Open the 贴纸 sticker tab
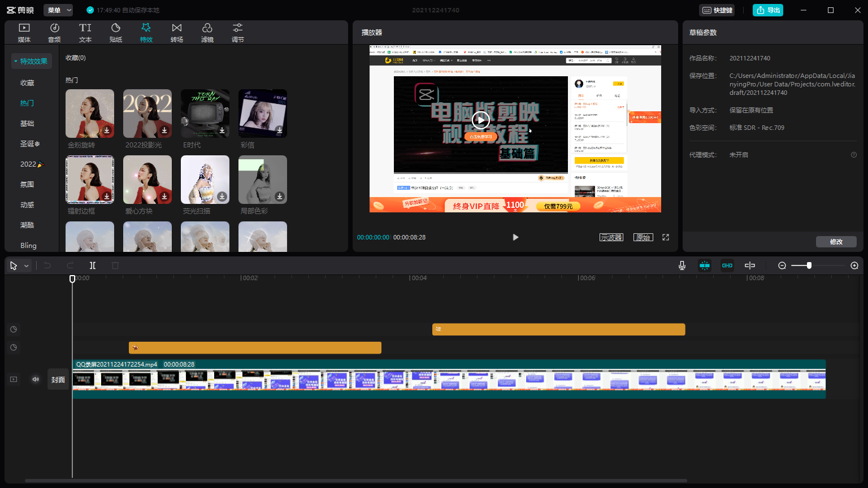 coord(116,33)
